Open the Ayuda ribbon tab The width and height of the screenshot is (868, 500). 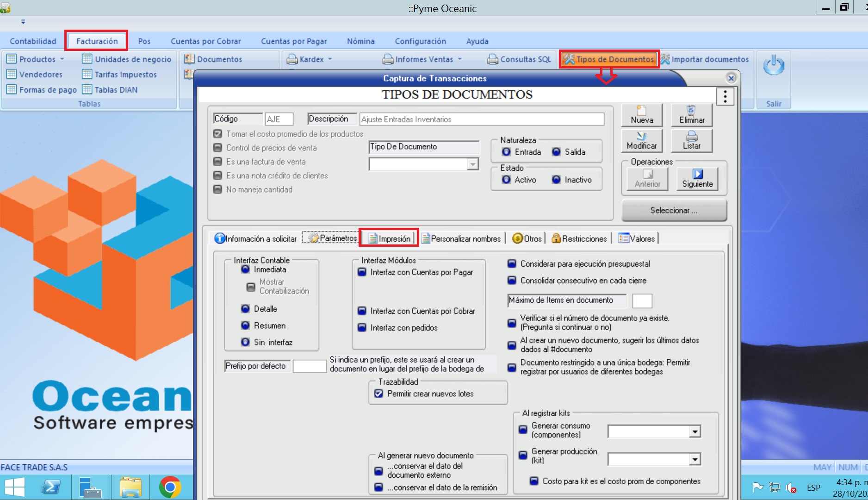pyautogui.click(x=477, y=41)
